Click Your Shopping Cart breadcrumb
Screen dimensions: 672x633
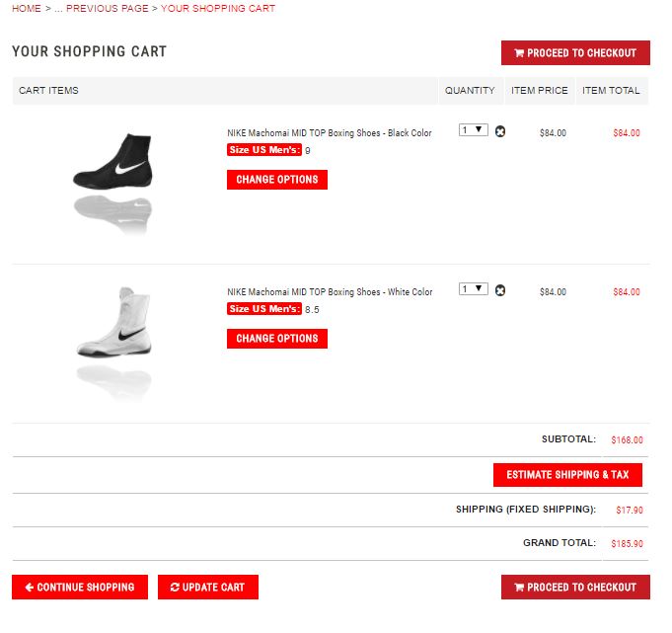[x=218, y=8]
